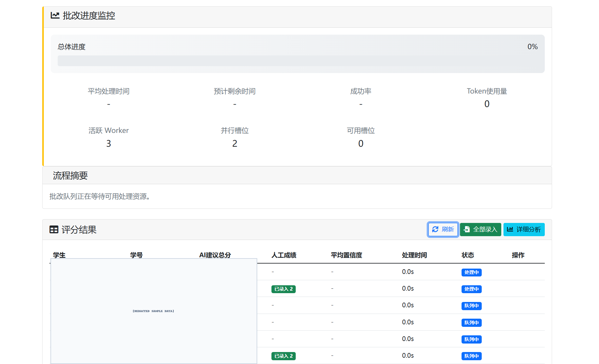Click the 学生 column header

pos(59,255)
